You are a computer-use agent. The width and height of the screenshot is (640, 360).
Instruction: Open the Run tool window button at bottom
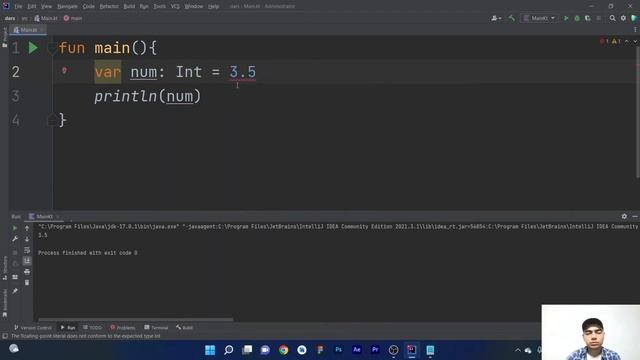[68, 327]
